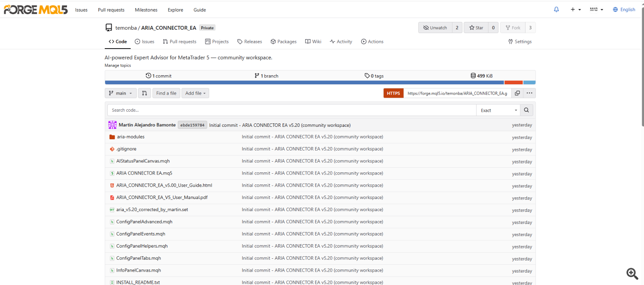This screenshot has width=644, height=285.
Task: Click the Find a file button
Action: (x=166, y=93)
